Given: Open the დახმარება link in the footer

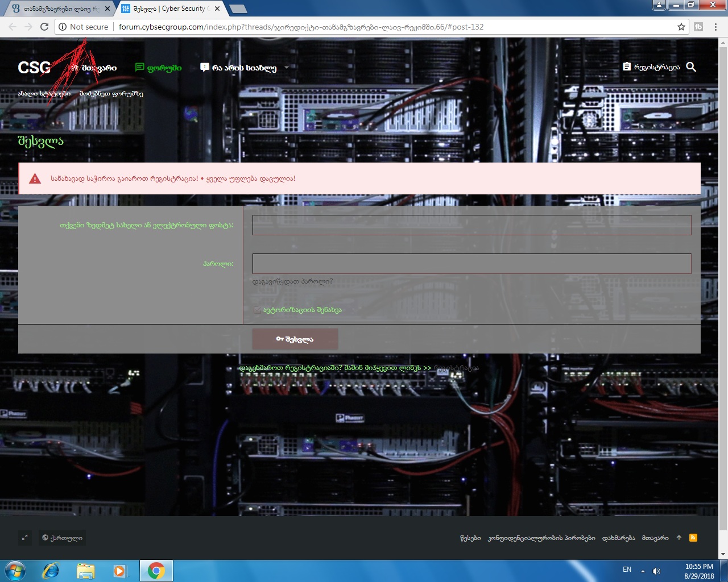Looking at the screenshot, I should (619, 538).
